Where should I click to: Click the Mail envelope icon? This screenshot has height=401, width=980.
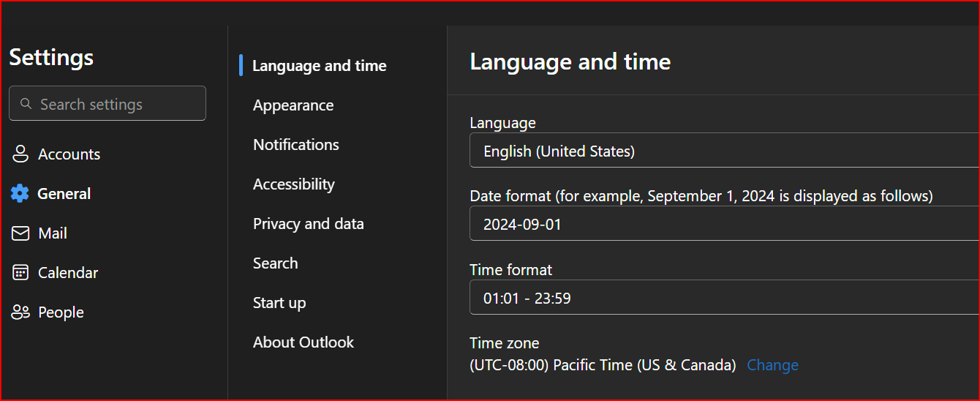(20, 233)
